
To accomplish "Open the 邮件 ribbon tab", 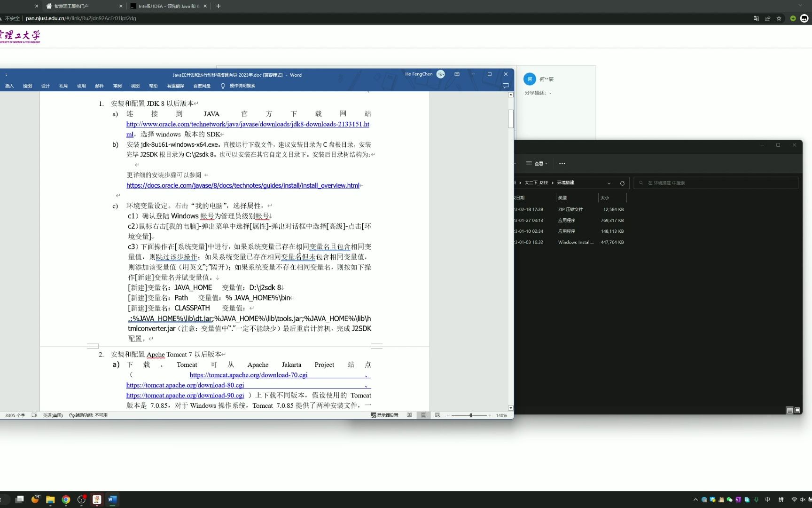I will (99, 86).
